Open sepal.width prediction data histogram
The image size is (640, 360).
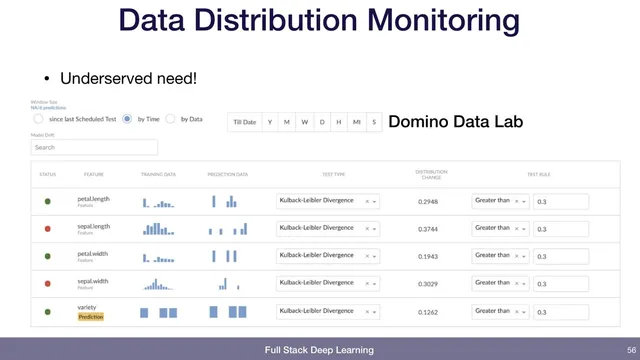pyautogui.click(x=229, y=284)
